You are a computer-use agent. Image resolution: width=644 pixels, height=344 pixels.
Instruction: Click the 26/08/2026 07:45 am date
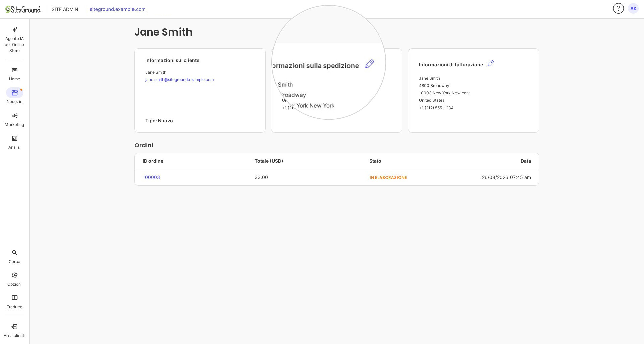pyautogui.click(x=506, y=177)
